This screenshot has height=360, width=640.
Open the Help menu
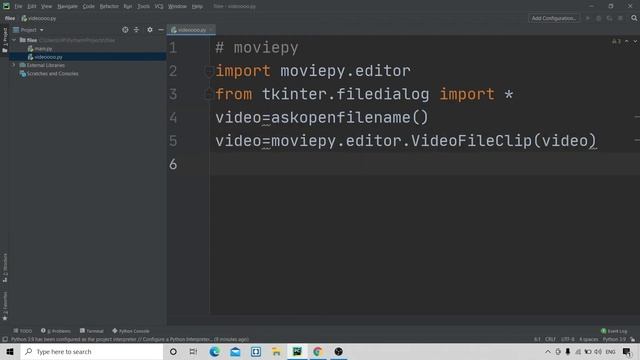[197, 6]
